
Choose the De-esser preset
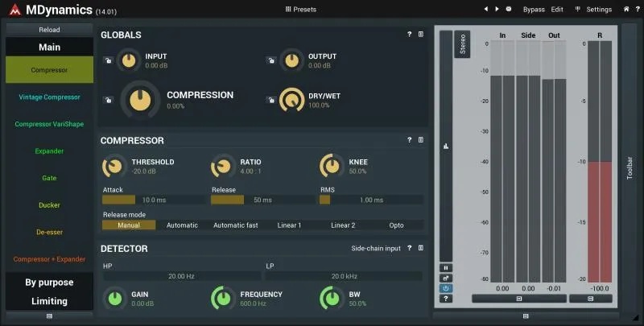click(x=49, y=232)
